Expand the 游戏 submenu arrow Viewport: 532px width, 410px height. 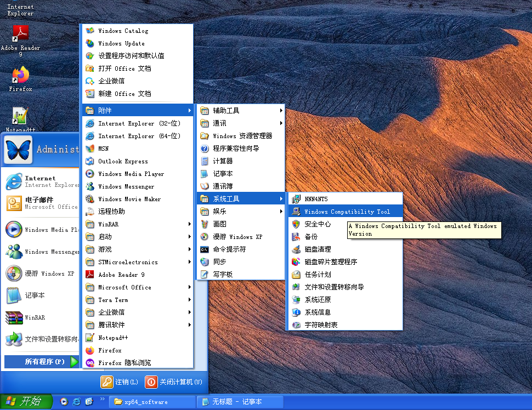pos(190,249)
